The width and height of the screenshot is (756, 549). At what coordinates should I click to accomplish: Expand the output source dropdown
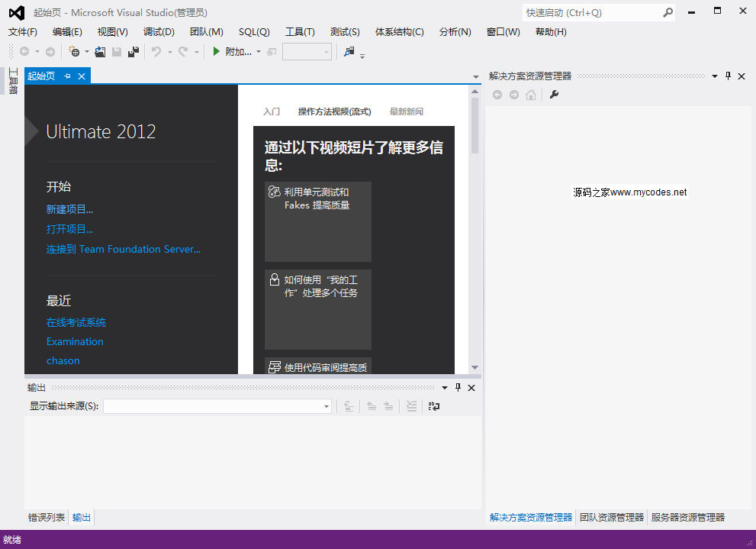pos(327,407)
